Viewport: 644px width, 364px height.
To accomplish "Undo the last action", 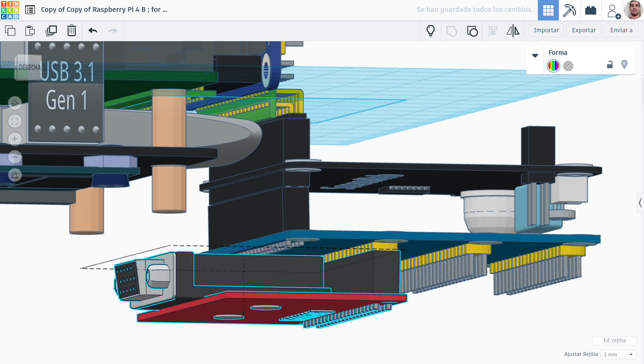I will [93, 31].
